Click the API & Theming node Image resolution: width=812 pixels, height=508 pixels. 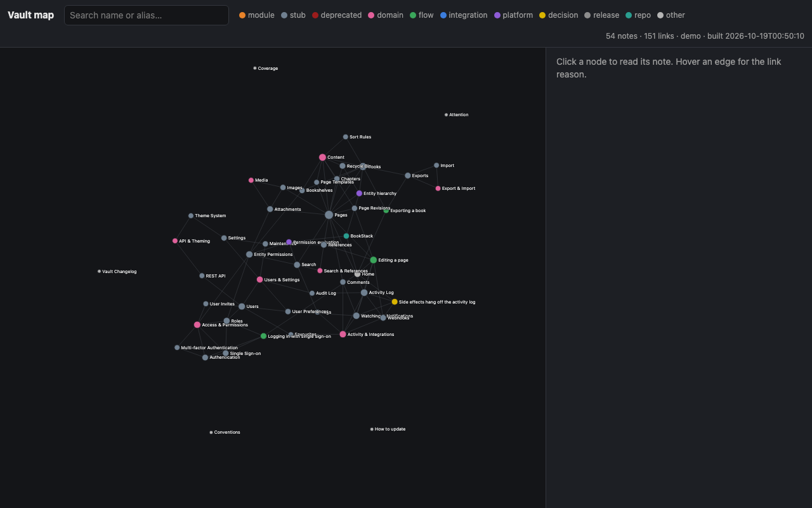point(175,241)
